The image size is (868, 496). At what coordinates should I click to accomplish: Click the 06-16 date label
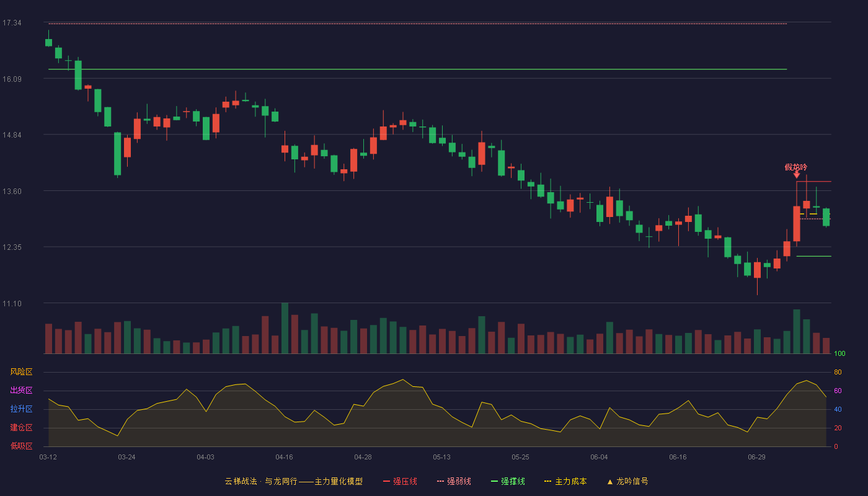(x=678, y=457)
